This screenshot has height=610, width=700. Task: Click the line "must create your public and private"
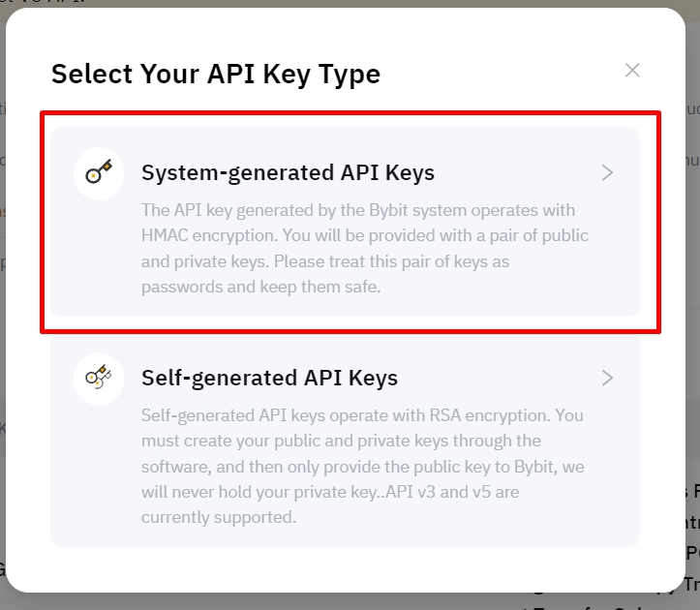(x=341, y=441)
